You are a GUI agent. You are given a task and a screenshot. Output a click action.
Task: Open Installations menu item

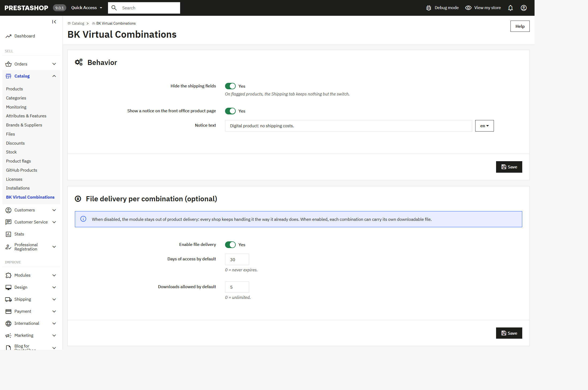click(18, 188)
